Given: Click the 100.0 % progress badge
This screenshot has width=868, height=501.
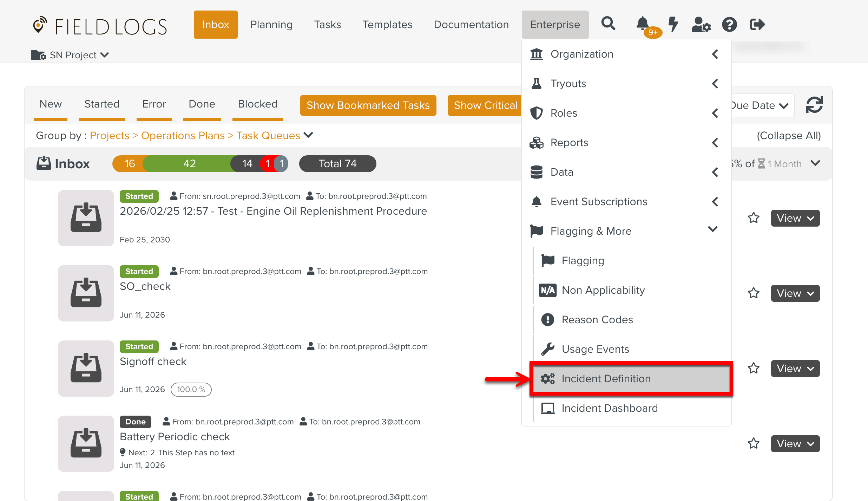Looking at the screenshot, I should [x=191, y=389].
